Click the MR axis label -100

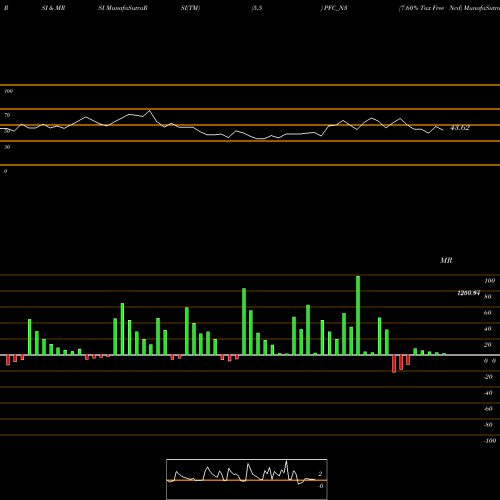[x=490, y=441]
